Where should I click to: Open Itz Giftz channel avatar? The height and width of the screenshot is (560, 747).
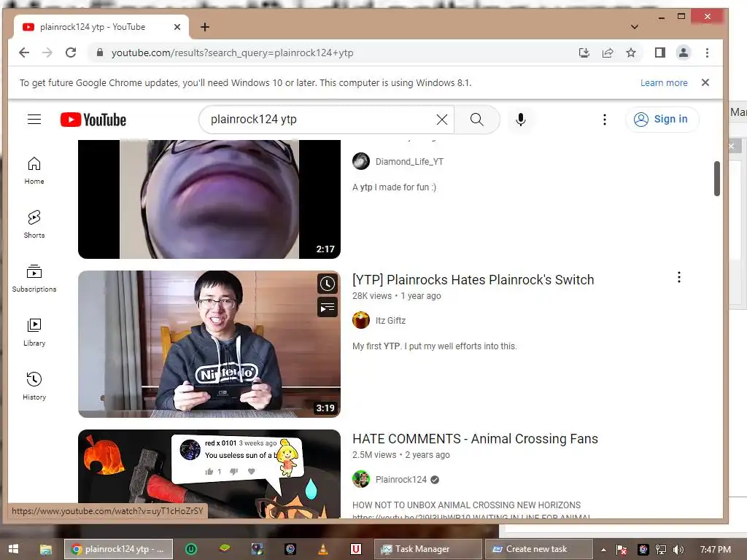pyautogui.click(x=361, y=320)
